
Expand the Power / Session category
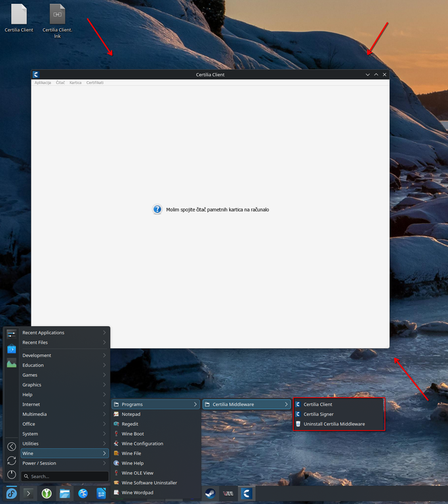(x=64, y=463)
